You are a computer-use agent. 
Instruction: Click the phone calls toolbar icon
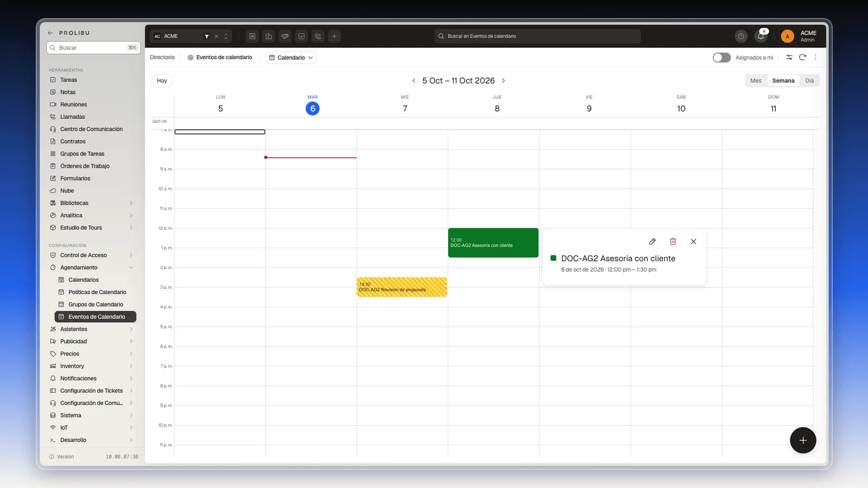[x=318, y=36]
